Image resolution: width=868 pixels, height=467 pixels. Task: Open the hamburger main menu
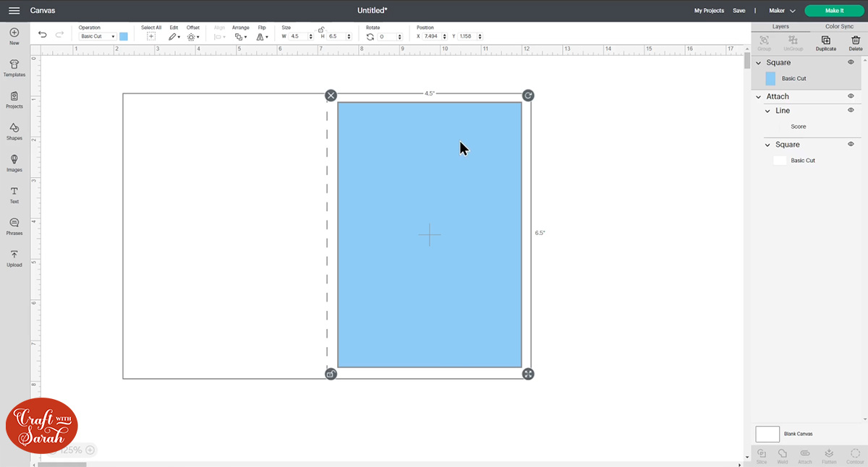(x=14, y=11)
